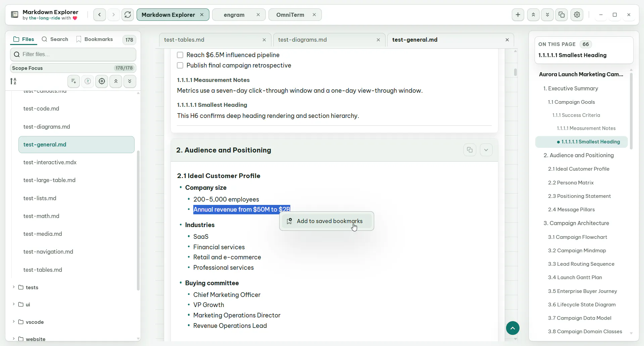The image size is (644, 346).
Task: Open test-math.md in file list
Action: click(x=41, y=216)
